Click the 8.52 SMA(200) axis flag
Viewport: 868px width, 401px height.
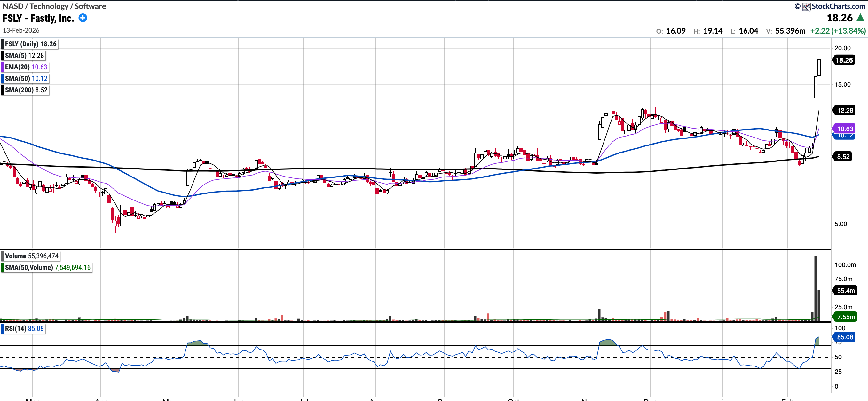[x=843, y=157]
